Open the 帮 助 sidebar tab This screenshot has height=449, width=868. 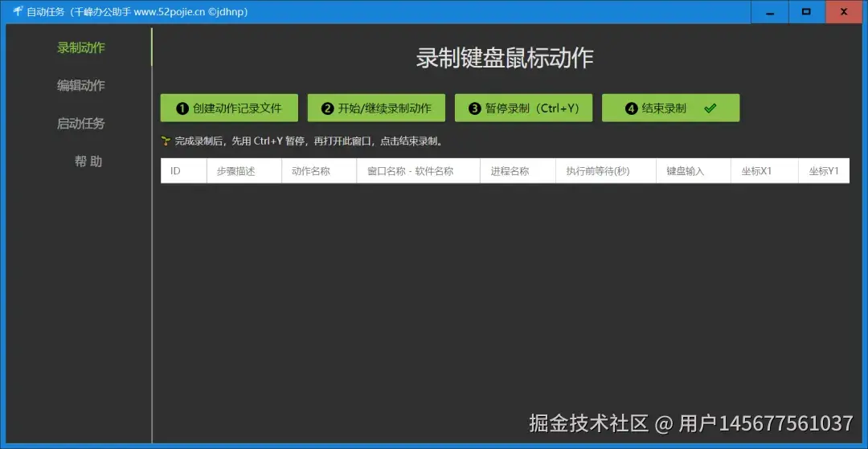click(88, 161)
